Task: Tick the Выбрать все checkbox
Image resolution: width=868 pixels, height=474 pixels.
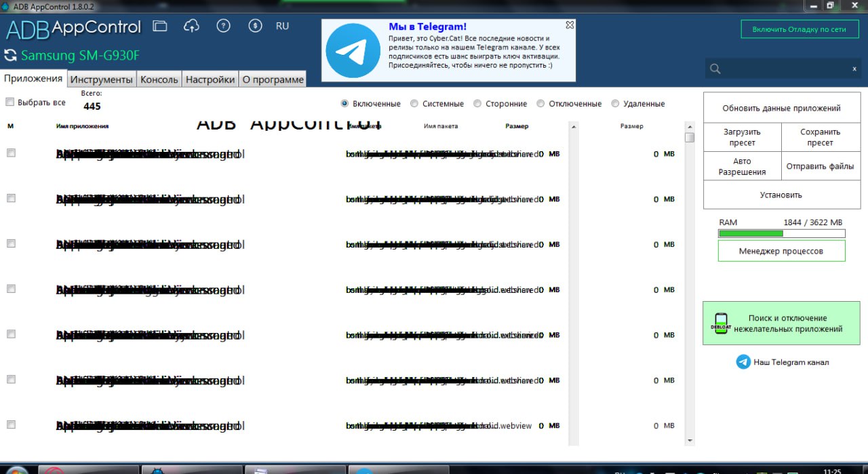Action: pyautogui.click(x=9, y=102)
